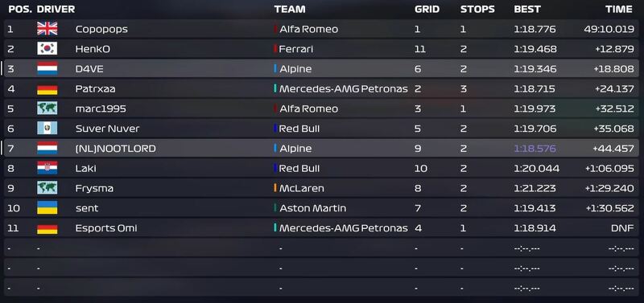Click the Guatemala flag beside Suver Nuver
The image size is (644, 303).
pos(47,128)
